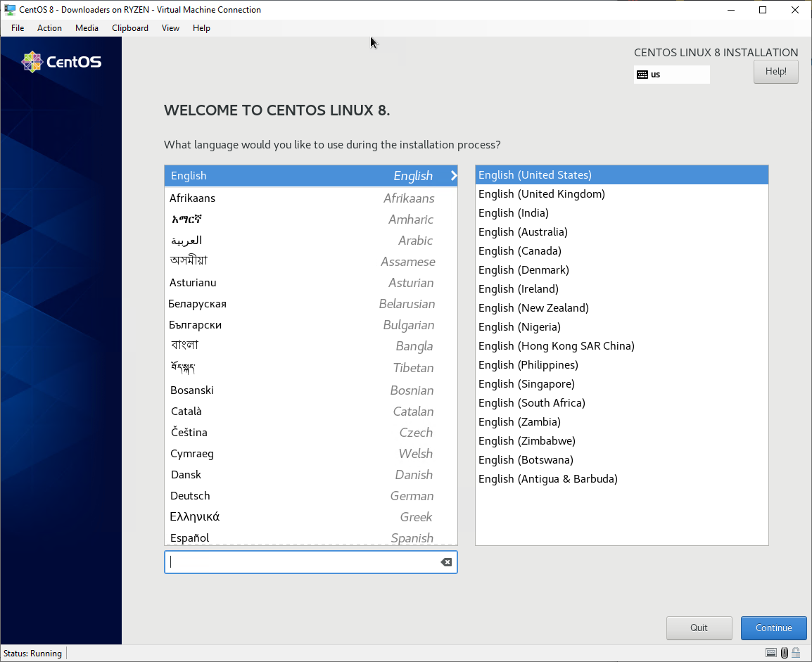Click the mouse status icon in the status bar
Image resolution: width=812 pixels, height=662 pixels.
pos(785,653)
